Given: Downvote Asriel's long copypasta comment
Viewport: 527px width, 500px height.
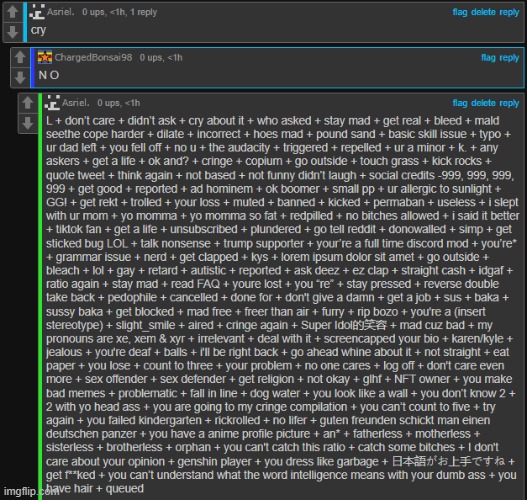Looking at the screenshot, I should click(x=28, y=123).
